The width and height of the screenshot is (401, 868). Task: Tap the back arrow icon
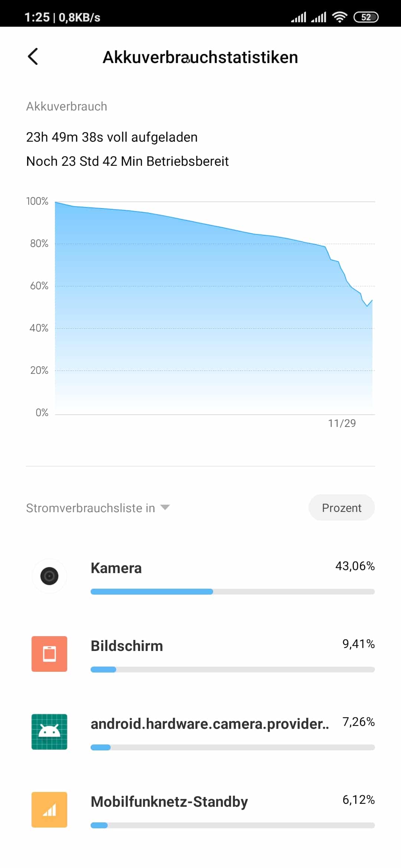[x=33, y=57]
